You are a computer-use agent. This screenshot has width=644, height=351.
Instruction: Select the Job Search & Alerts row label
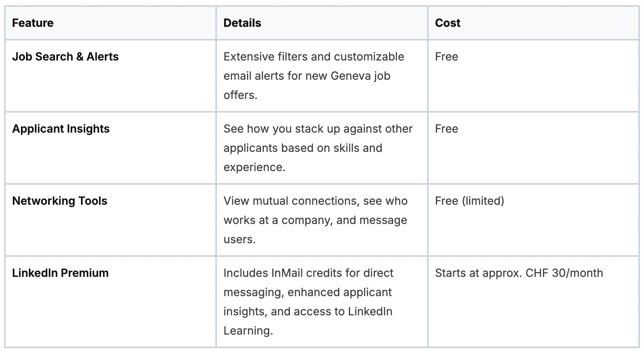tap(65, 56)
